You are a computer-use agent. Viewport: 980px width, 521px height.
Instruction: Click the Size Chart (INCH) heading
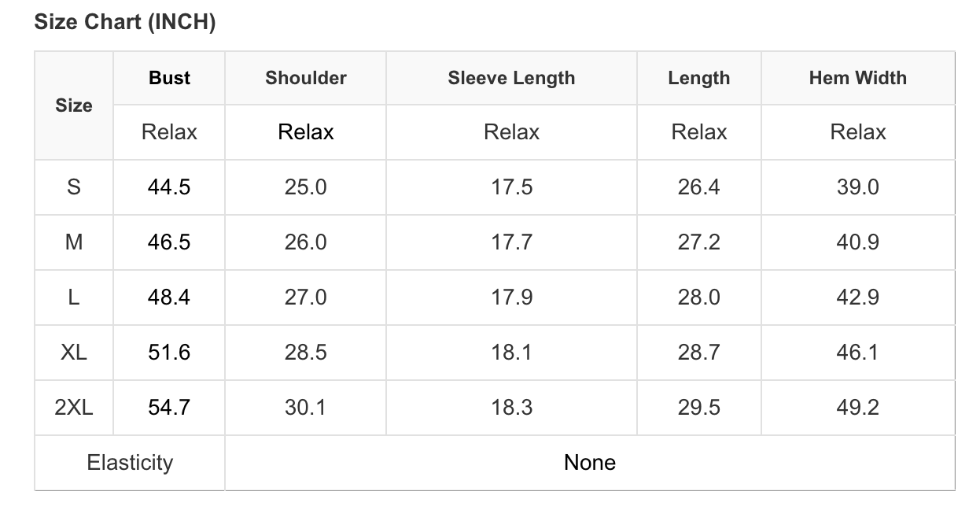point(124,22)
